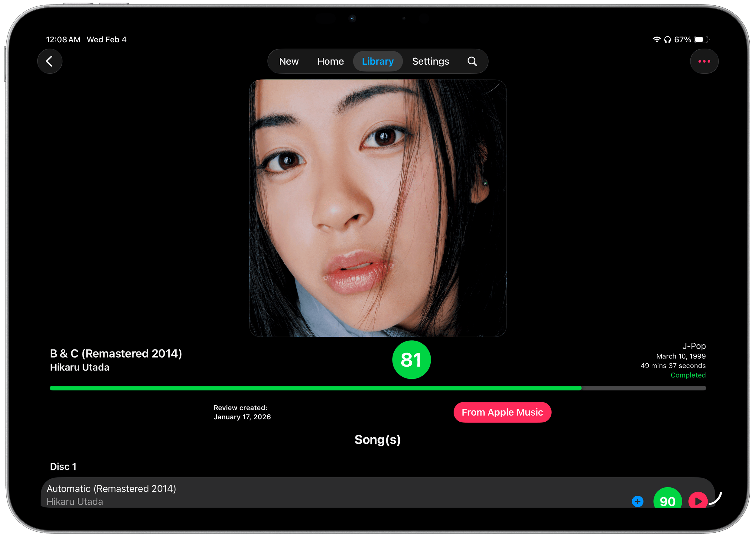Switch to the New tab
This screenshot has height=538, width=756.
(289, 61)
